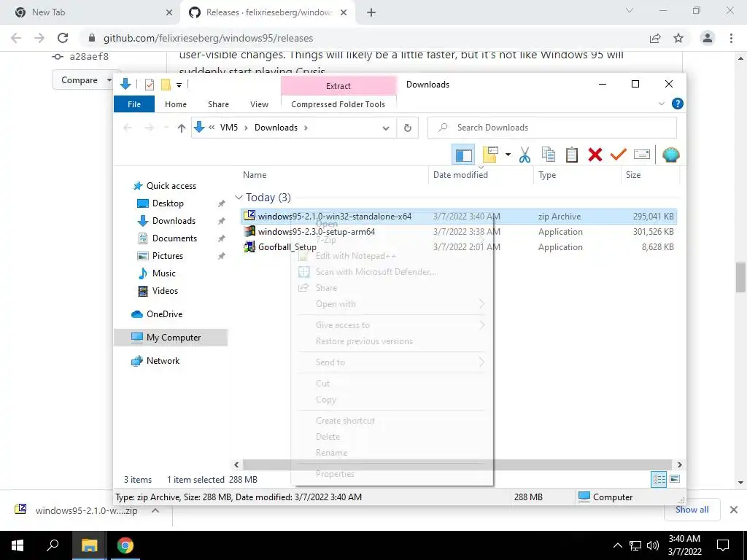Click Rename in the context menu
747x560 pixels.
point(331,452)
